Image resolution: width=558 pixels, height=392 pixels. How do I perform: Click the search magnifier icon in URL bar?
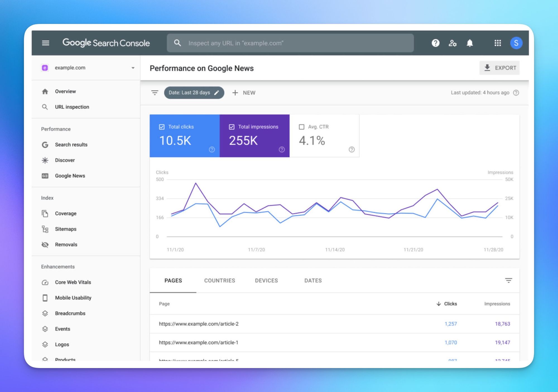177,43
